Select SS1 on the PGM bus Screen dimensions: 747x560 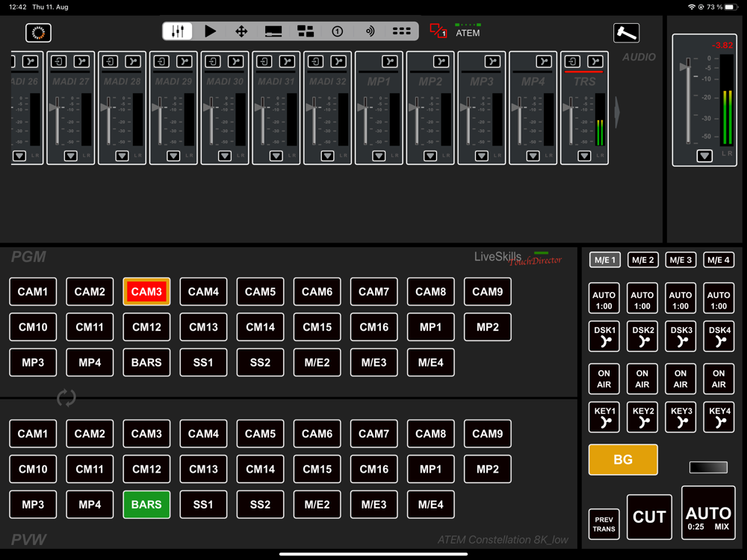203,362
